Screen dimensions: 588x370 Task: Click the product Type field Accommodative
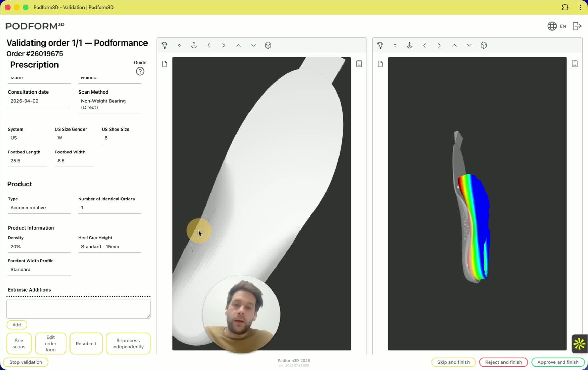[39, 208]
